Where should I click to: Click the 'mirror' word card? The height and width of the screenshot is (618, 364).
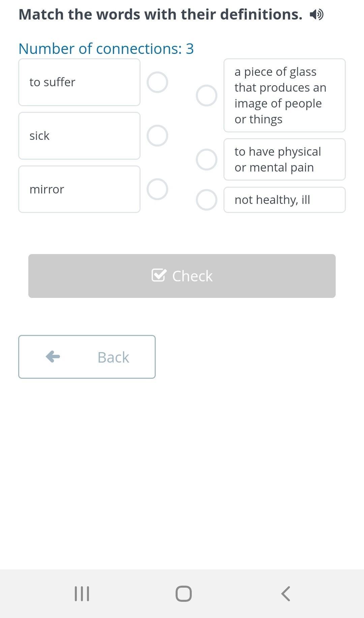click(x=79, y=189)
